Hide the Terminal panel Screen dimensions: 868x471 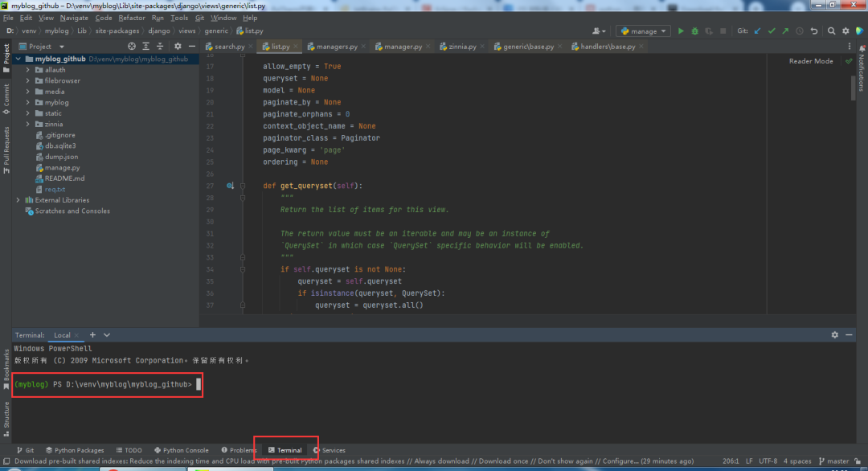point(850,335)
